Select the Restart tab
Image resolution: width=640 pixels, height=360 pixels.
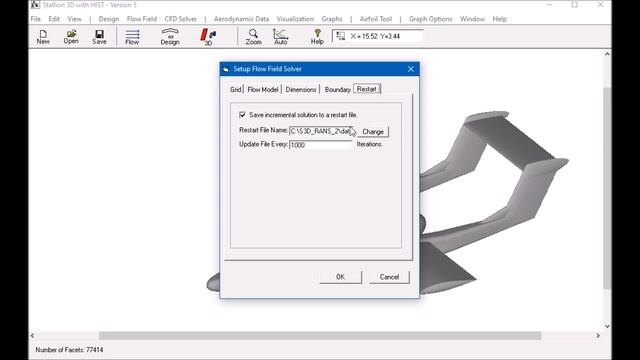coord(367,89)
